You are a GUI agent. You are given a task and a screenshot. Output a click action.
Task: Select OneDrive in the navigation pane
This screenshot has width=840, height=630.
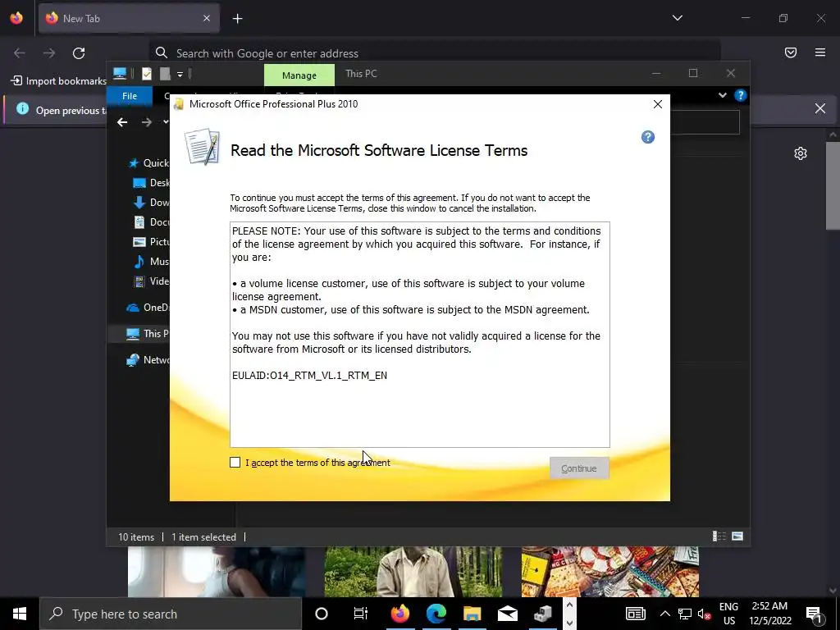(x=148, y=308)
